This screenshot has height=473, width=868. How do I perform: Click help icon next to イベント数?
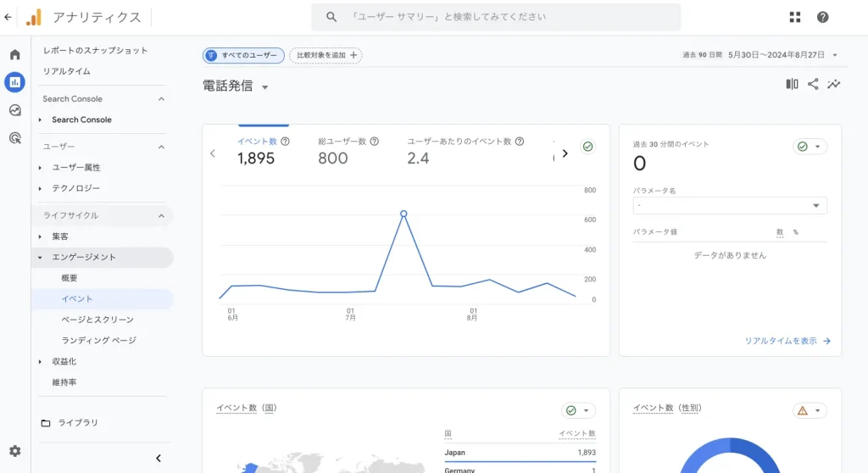[285, 142]
